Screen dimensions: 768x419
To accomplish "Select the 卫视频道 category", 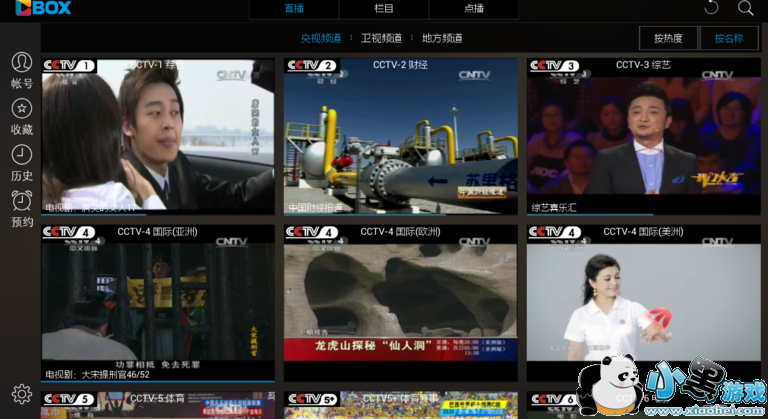I will [x=382, y=38].
